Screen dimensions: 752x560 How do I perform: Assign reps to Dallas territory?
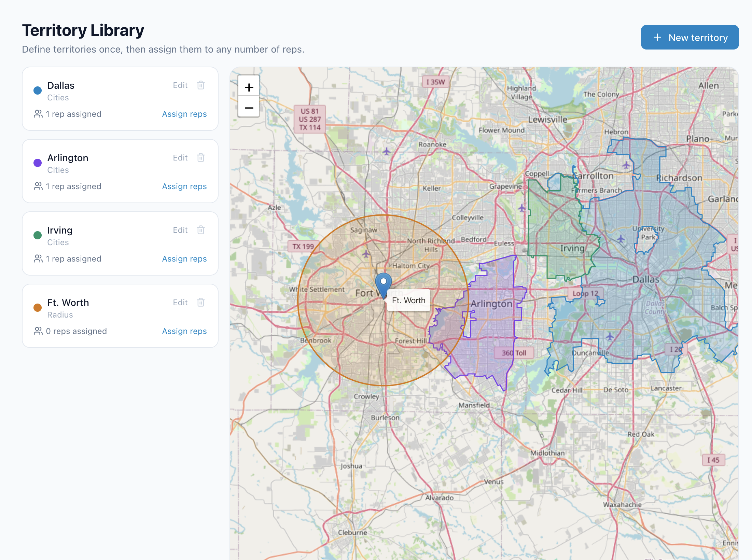point(184,114)
